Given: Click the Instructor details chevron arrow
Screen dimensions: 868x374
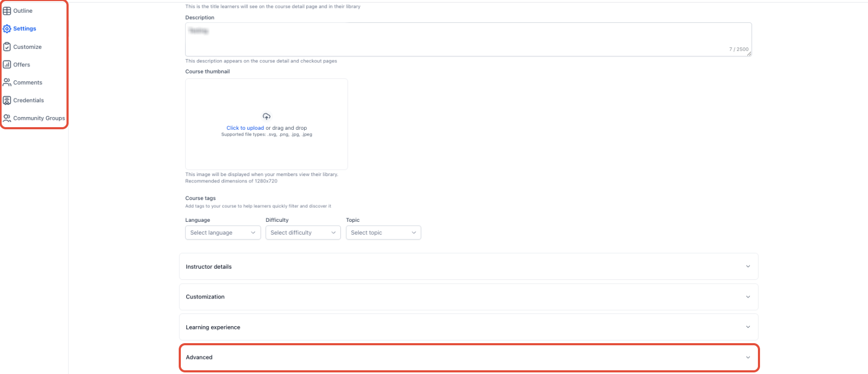Looking at the screenshot, I should 748,267.
